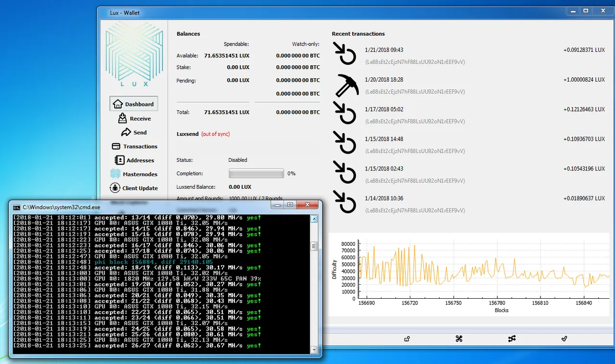Open the Send page in sidebar
This screenshot has width=615, height=364.
point(134,132)
